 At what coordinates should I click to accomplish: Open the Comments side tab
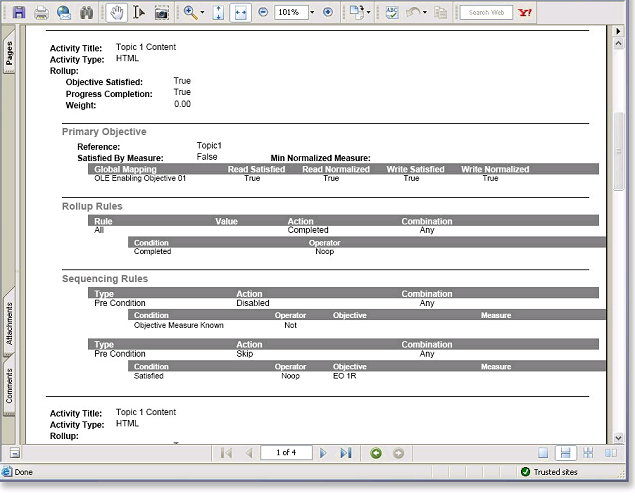tap(9, 385)
